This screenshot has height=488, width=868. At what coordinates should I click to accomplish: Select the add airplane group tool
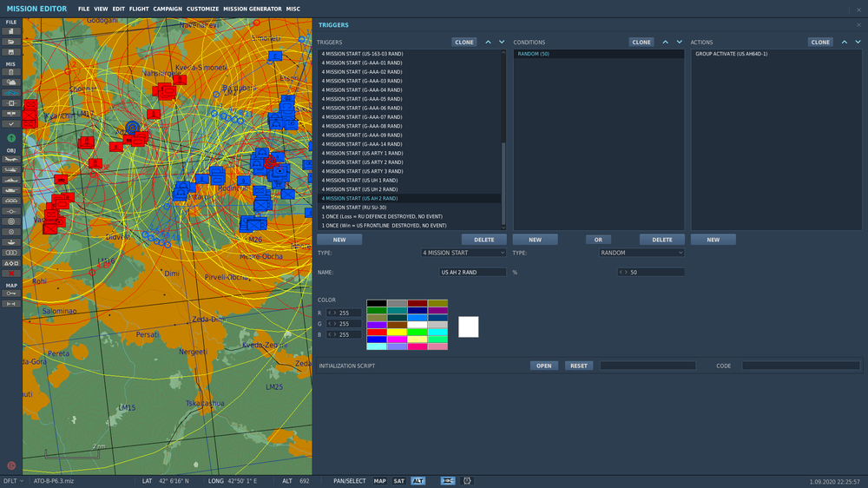coord(11,159)
